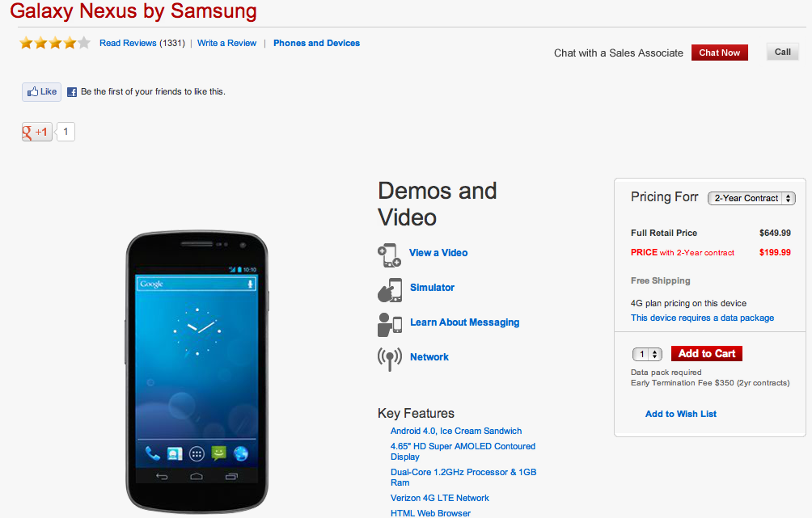
Task: Open the quantity selector dropdown
Action: click(647, 354)
